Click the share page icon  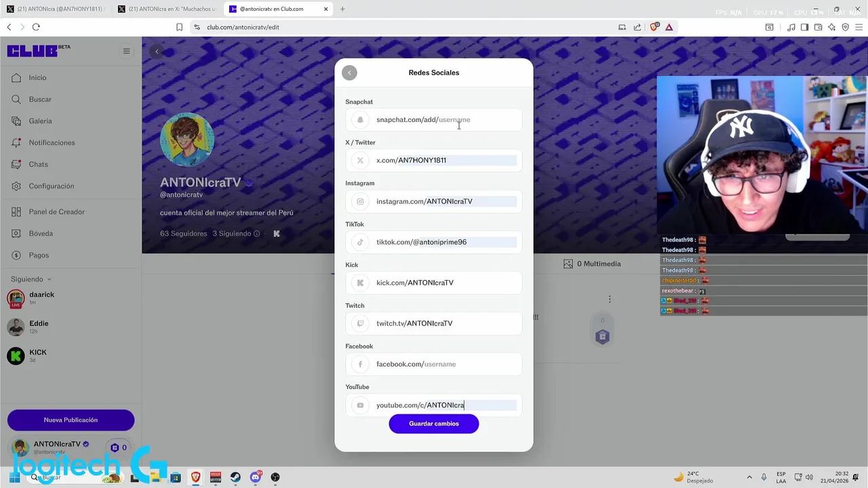[637, 27]
